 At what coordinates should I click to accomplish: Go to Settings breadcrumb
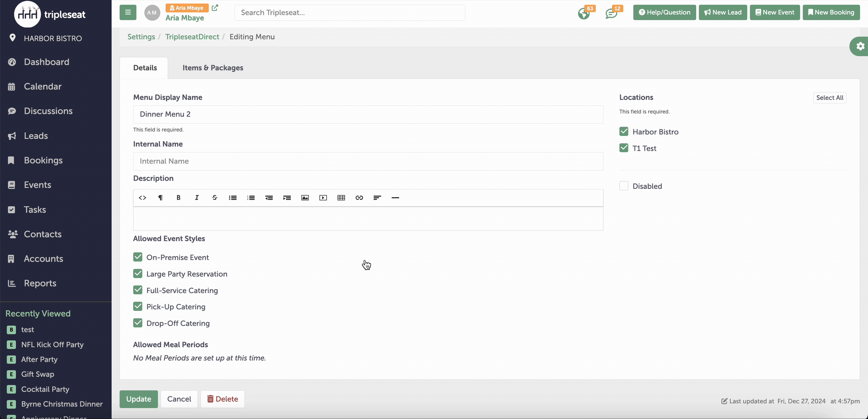(141, 37)
